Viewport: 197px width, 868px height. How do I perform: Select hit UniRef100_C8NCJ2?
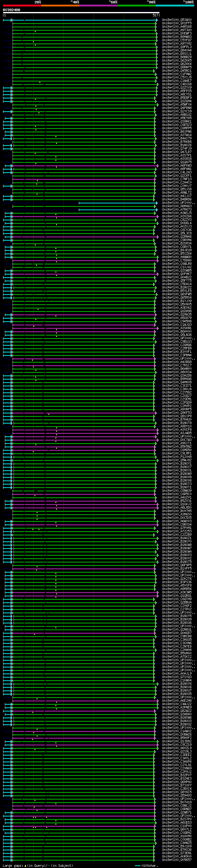(177, 806)
